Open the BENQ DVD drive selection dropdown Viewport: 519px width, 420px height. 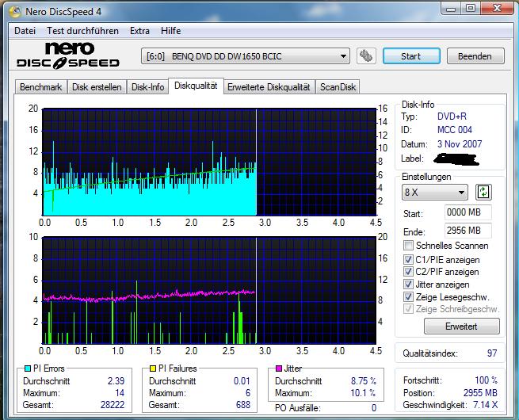(x=246, y=56)
